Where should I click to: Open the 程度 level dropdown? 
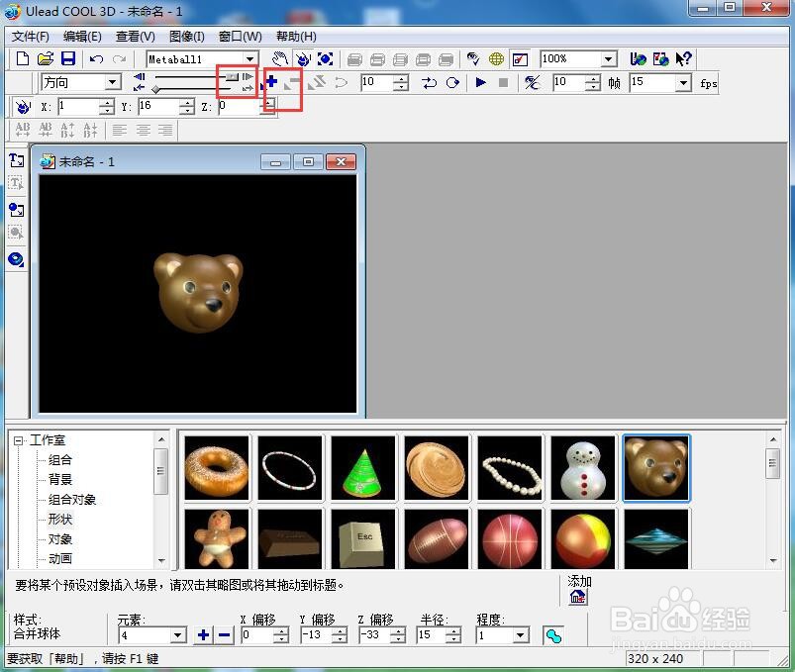point(521,635)
